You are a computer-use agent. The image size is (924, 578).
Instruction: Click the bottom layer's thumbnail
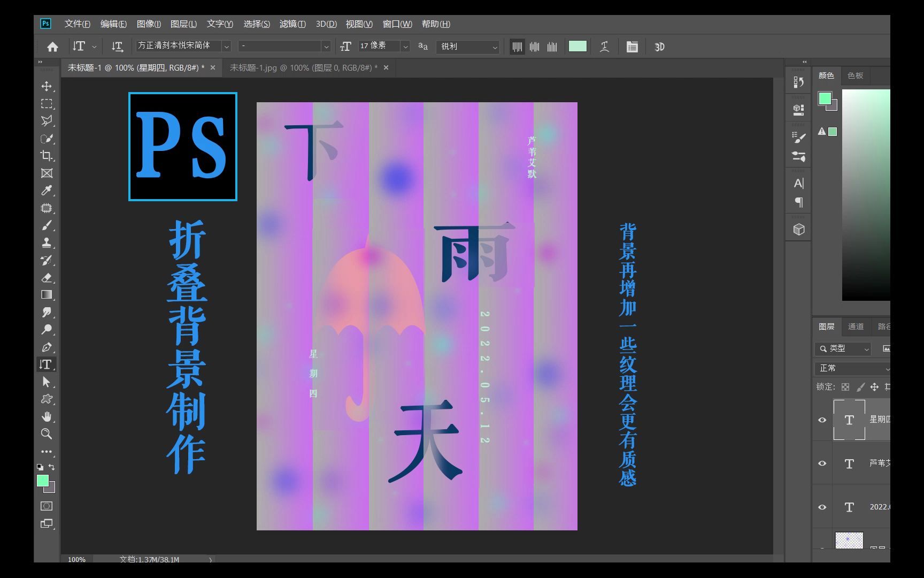[849, 541]
